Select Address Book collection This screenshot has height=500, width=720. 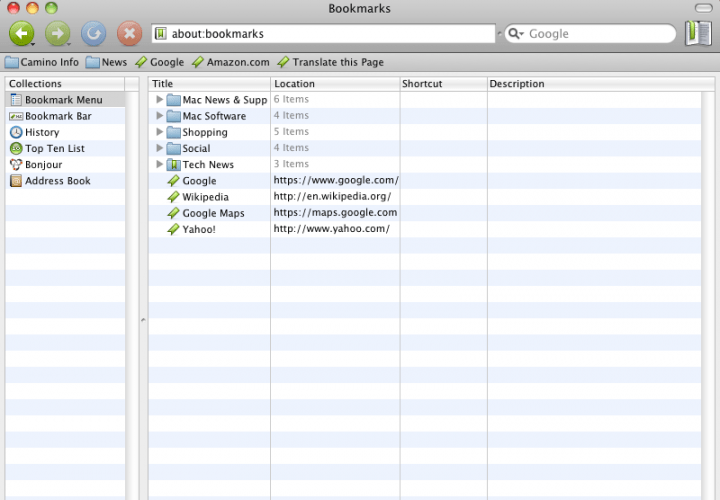click(57, 181)
